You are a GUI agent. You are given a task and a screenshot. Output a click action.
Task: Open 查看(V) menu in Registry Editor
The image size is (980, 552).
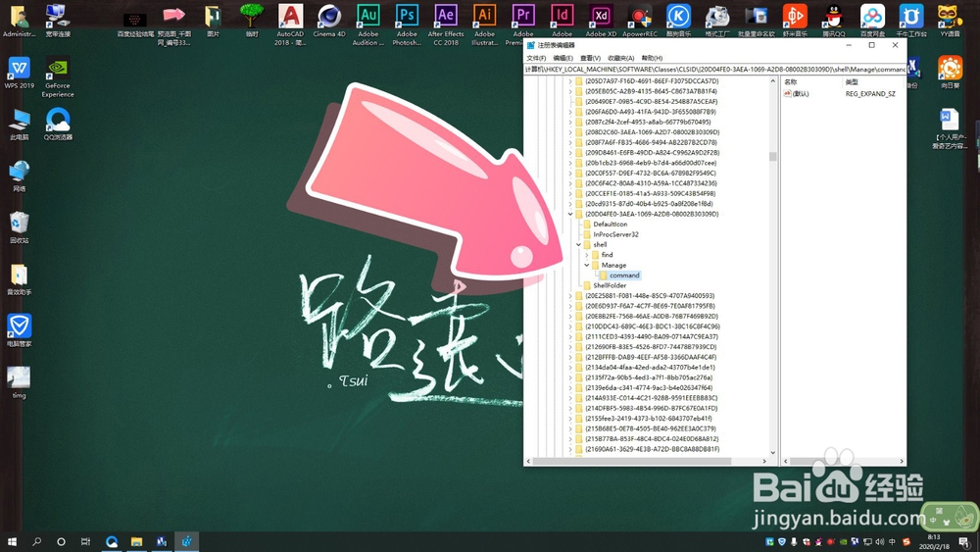591,58
